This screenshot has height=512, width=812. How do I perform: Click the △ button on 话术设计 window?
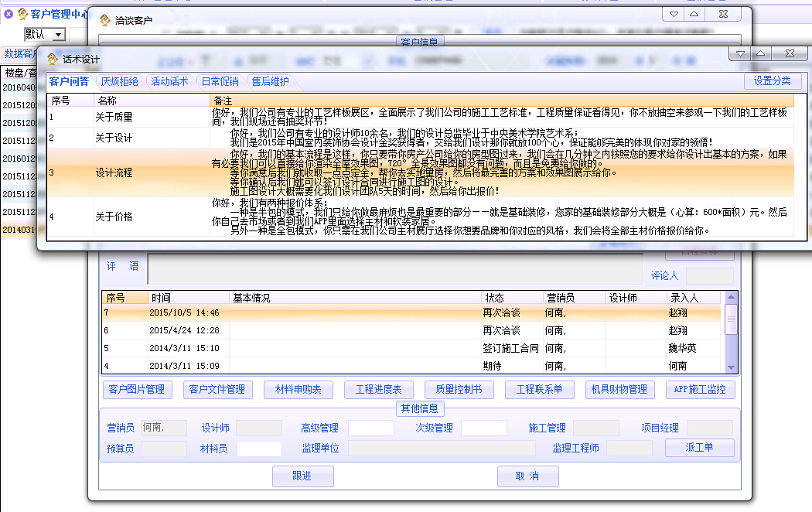click(x=760, y=53)
